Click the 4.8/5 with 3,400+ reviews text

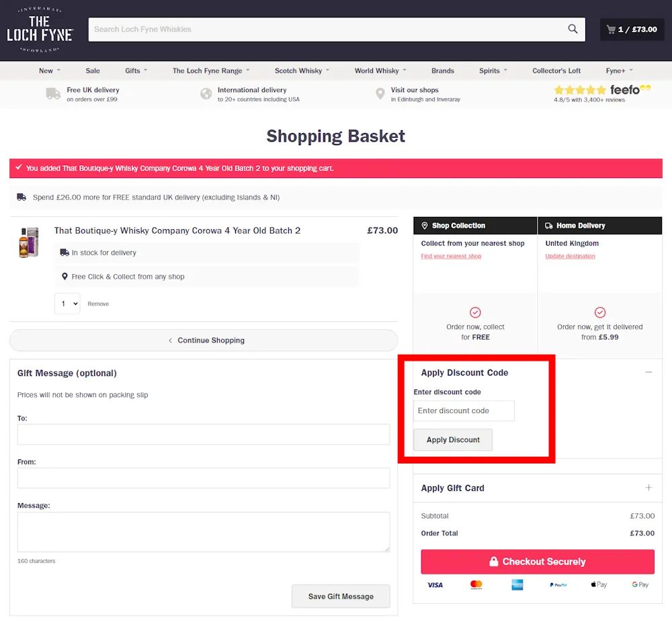pos(589,100)
